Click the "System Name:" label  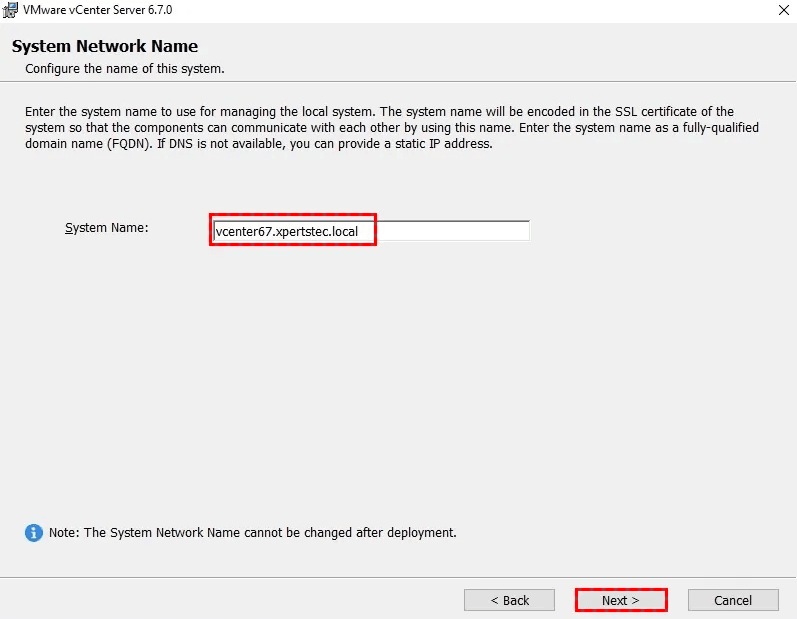point(106,228)
